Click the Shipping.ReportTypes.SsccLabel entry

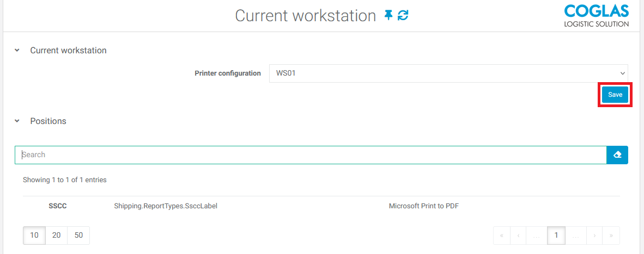(x=166, y=207)
